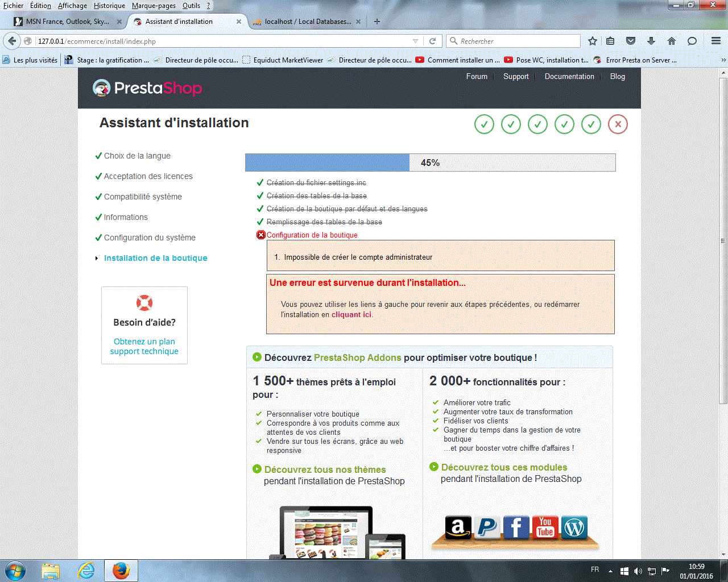Restart installation via the 'cliquant ici' link

point(351,314)
